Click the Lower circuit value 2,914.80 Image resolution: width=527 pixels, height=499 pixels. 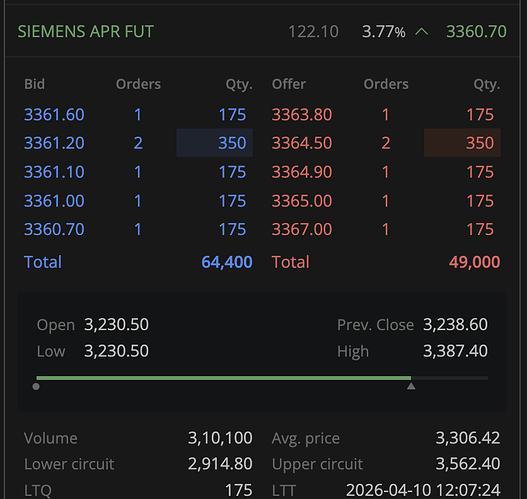coord(220,464)
